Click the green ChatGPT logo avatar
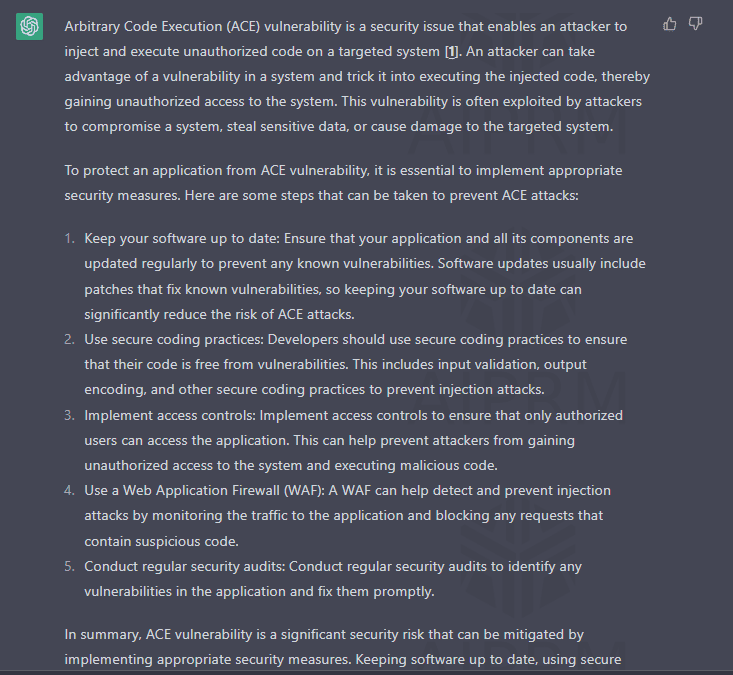733x675 pixels. [x=29, y=26]
